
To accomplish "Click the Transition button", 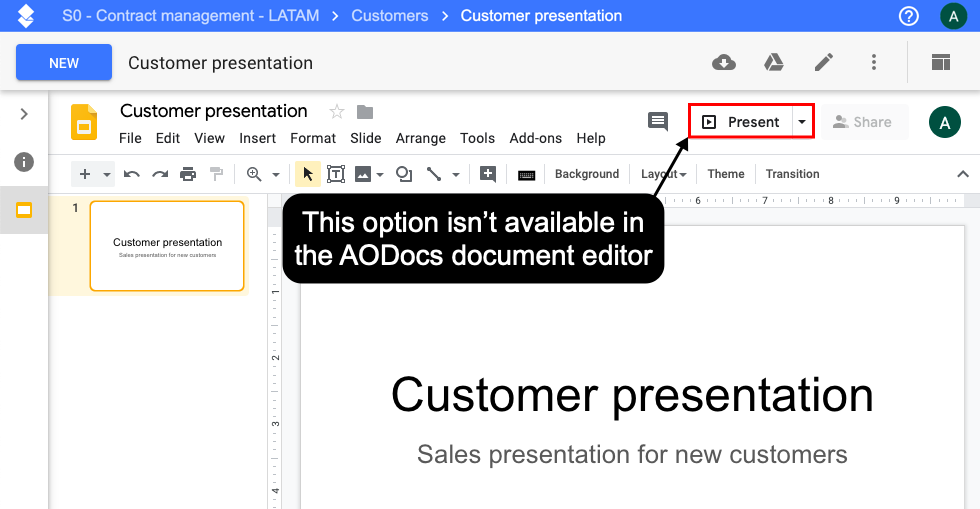I will click(792, 174).
